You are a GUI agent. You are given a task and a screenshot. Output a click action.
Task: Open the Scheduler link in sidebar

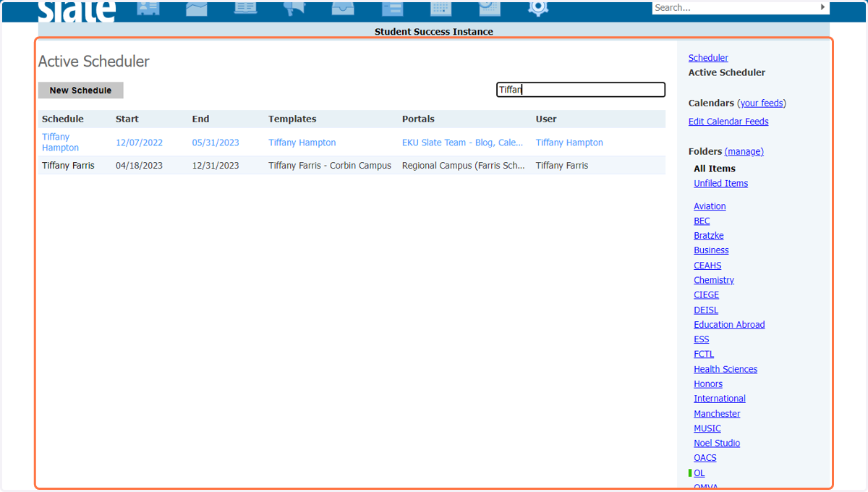point(708,58)
